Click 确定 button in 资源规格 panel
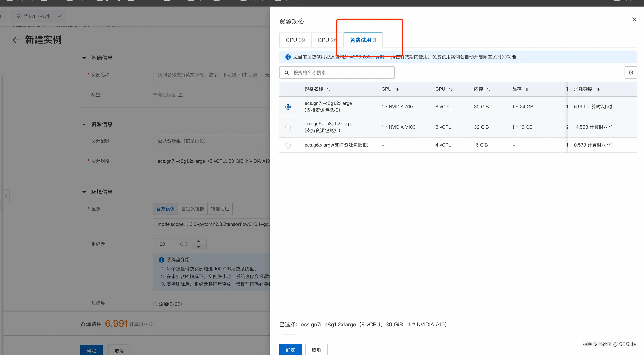The width and height of the screenshot is (644, 355). (x=290, y=349)
